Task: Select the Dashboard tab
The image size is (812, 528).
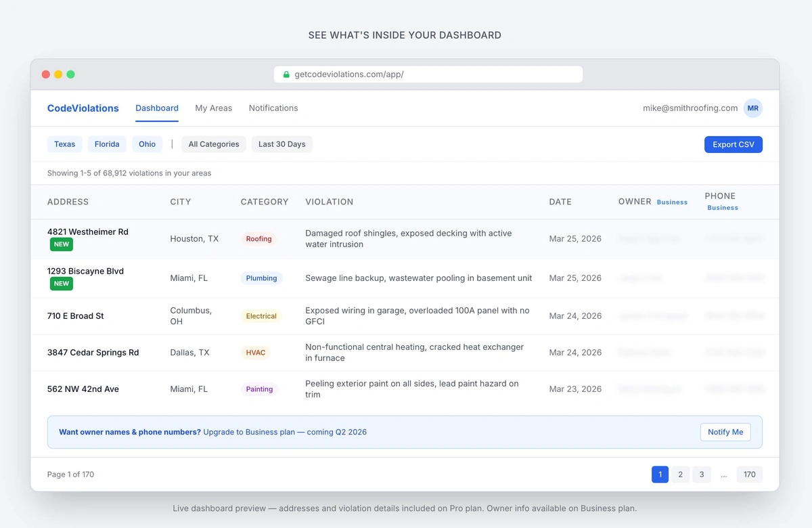Action: point(156,108)
